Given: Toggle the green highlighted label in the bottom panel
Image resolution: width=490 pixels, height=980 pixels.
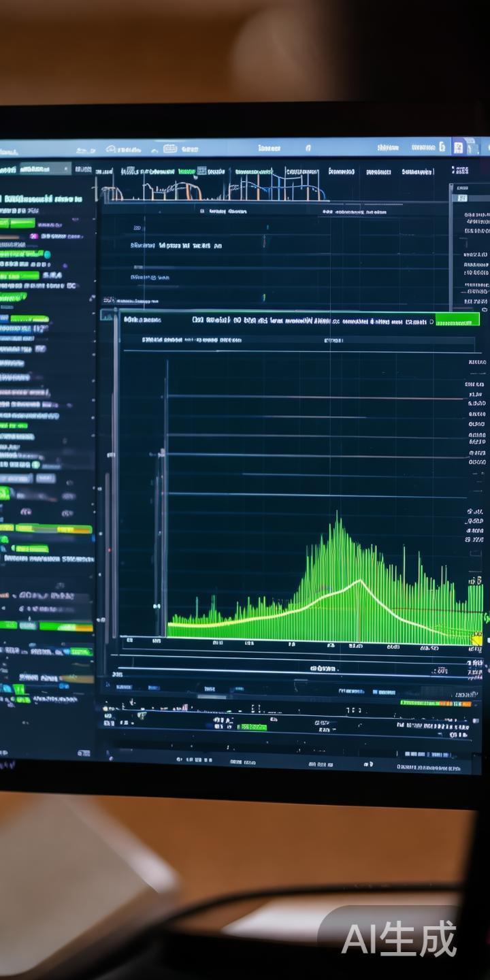Looking at the screenshot, I should click(252, 727).
